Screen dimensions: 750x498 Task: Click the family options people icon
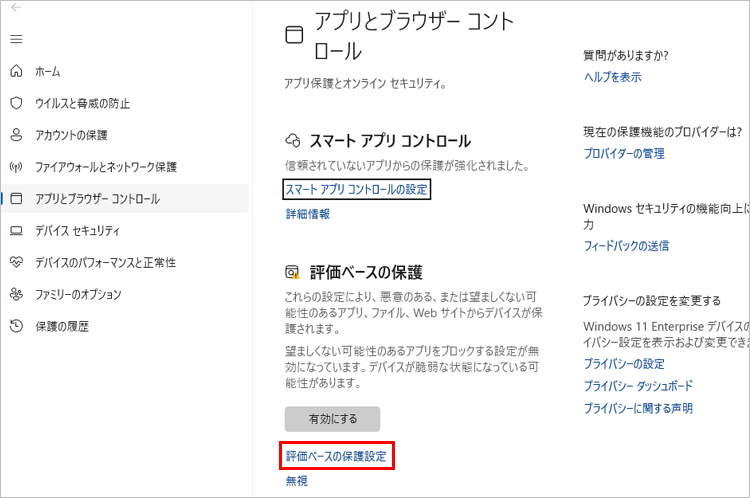pos(15,295)
